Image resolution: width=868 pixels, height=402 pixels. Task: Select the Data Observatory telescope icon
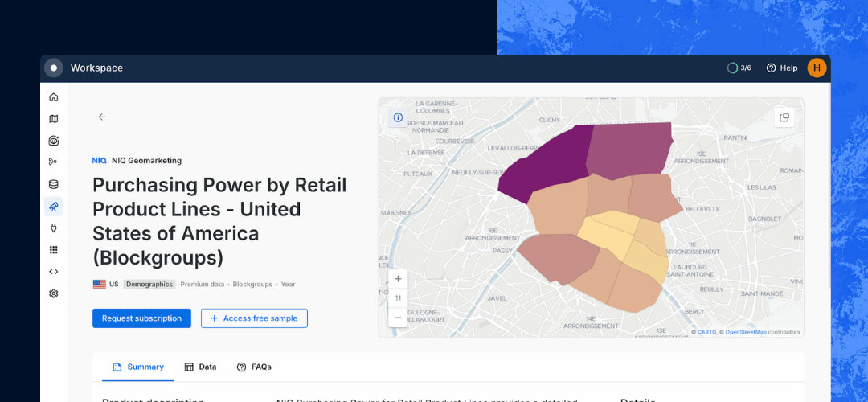pos(54,207)
